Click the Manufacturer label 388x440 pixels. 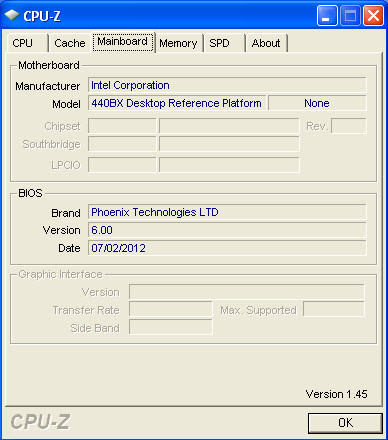pos(48,86)
